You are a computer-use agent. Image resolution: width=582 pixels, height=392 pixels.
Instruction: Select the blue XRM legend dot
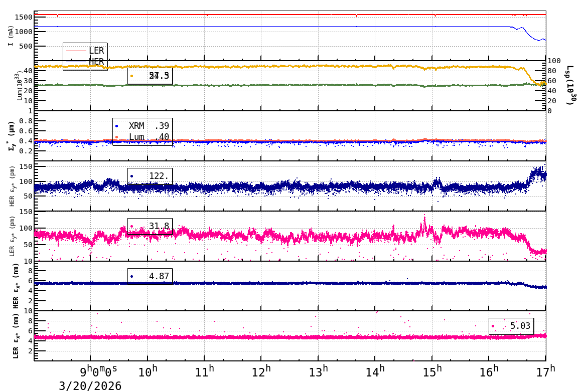pyautogui.click(x=116, y=126)
